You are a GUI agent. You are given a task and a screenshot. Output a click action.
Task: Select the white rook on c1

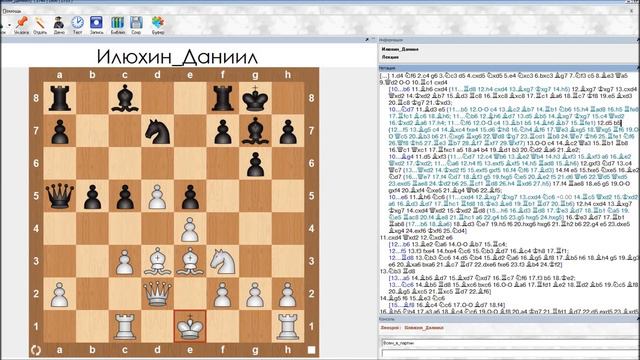tap(125, 326)
